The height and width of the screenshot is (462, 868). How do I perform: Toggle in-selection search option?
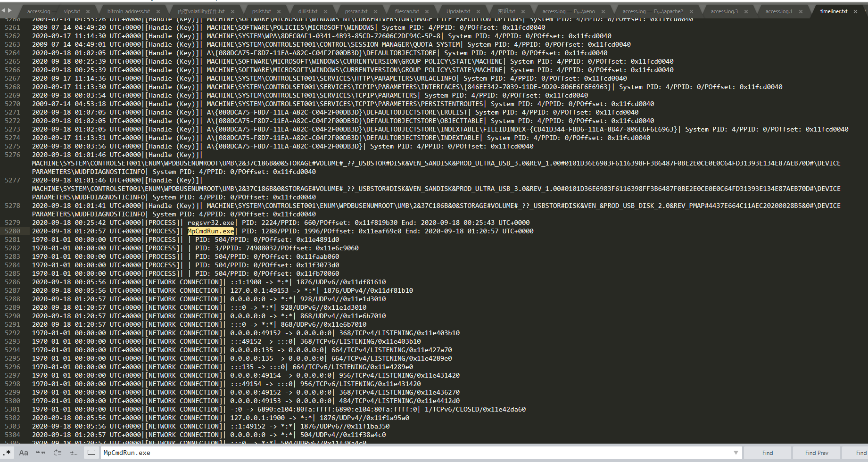pos(74,453)
